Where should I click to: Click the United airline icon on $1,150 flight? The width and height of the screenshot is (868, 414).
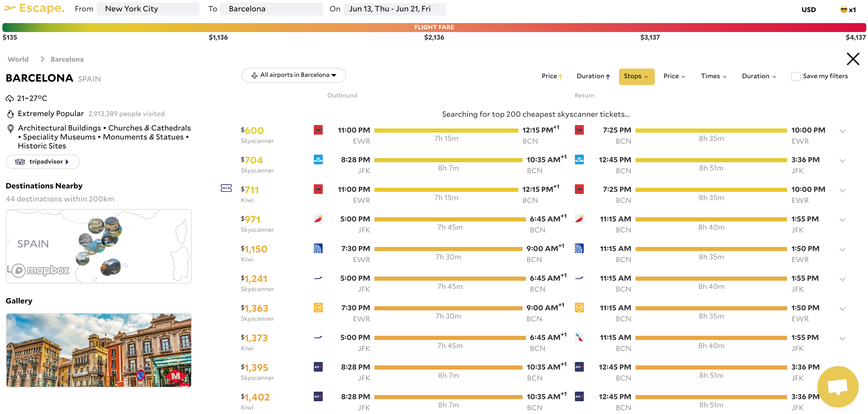(x=318, y=248)
